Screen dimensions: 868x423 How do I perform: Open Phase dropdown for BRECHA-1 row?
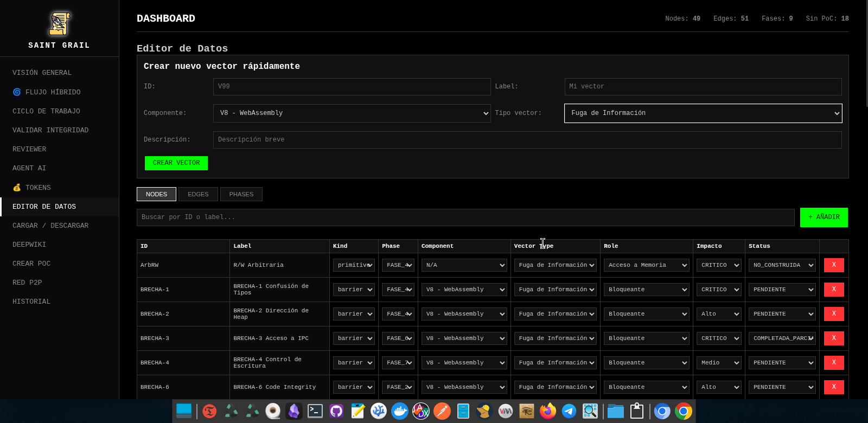tap(398, 290)
